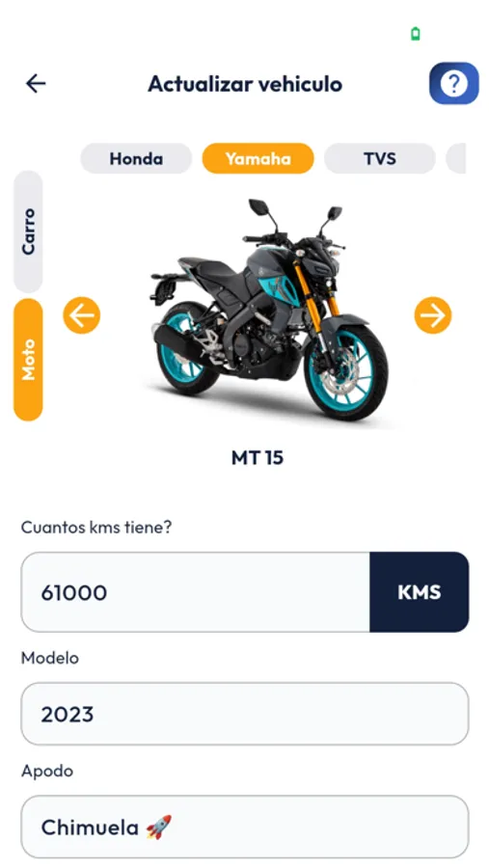Select the Yamaha brand chip
Screen dimensions: 489x868
pyautogui.click(x=258, y=159)
